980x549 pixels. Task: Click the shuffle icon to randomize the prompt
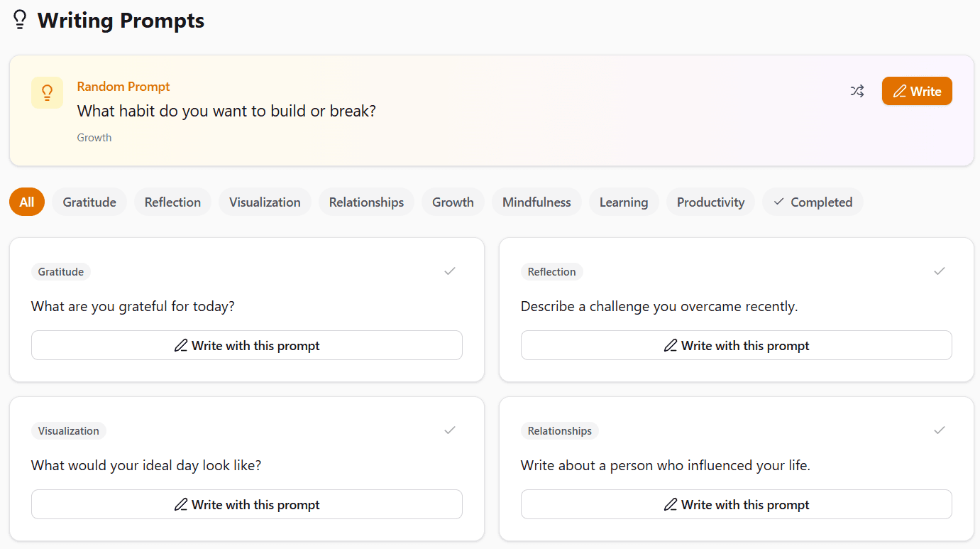tap(857, 91)
